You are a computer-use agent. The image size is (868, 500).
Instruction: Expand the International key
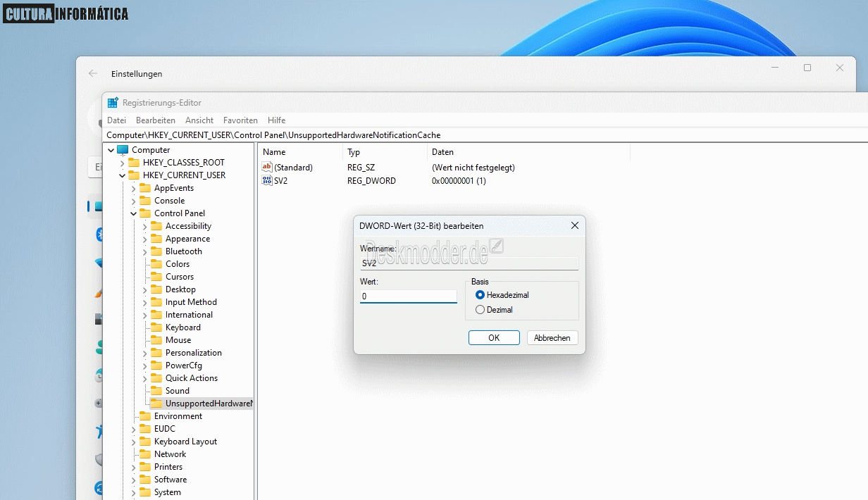click(x=144, y=315)
